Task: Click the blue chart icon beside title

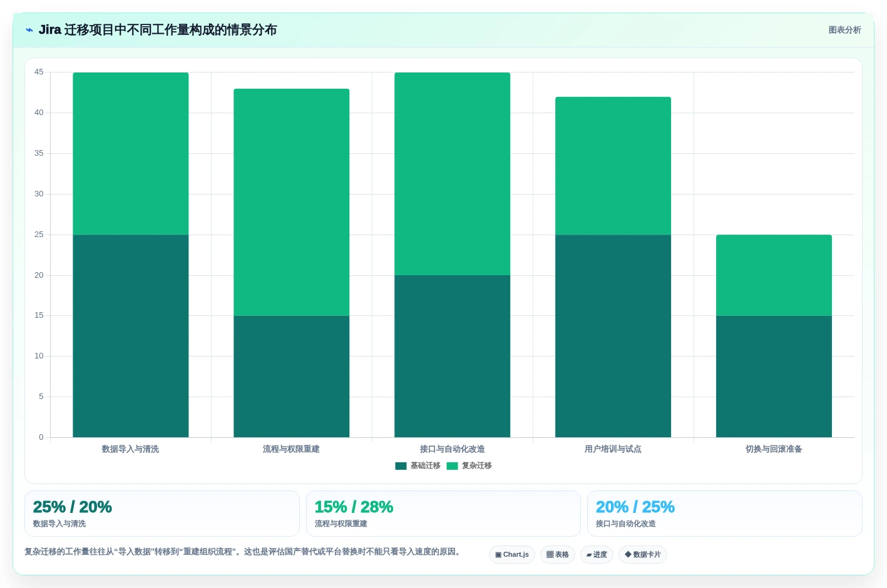Action: (29, 30)
